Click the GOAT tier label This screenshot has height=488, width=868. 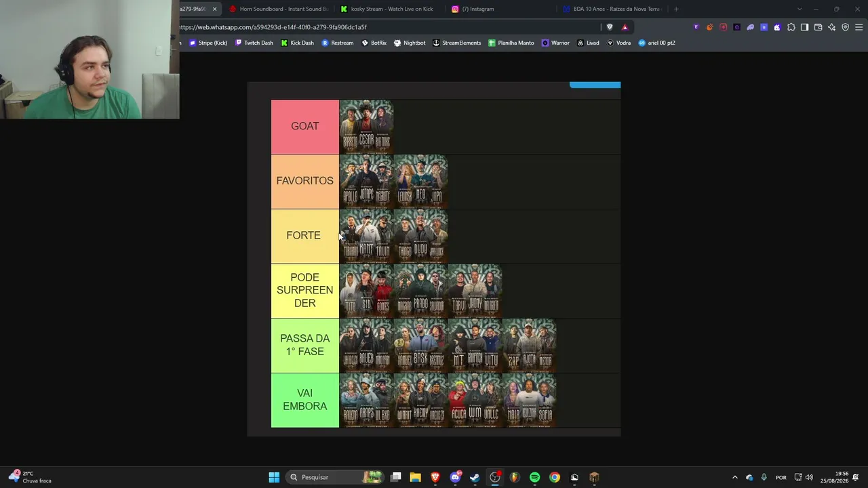click(305, 127)
